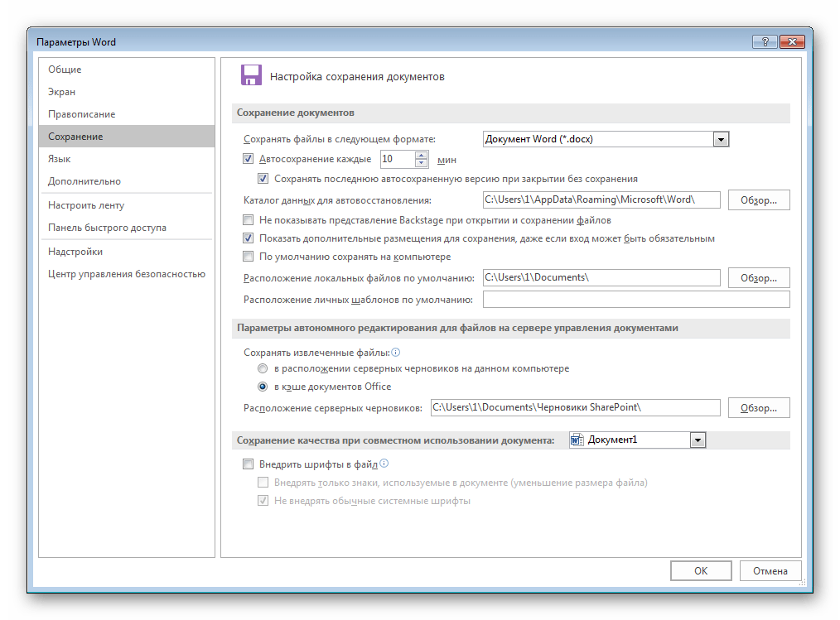
Task: Click the 'Отмена' cancel button
Action: tap(770, 570)
